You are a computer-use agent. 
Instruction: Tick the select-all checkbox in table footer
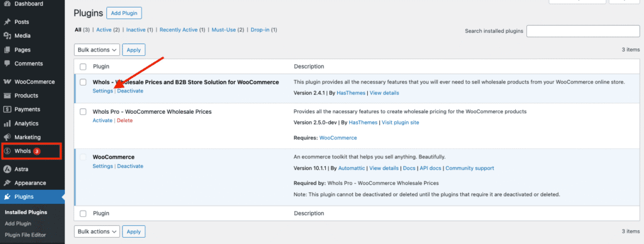coord(83,214)
